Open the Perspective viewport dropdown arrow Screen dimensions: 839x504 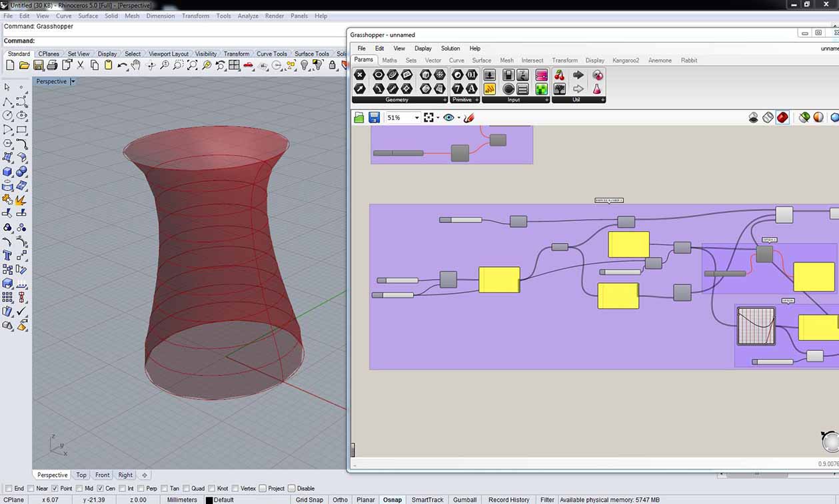pos(73,81)
